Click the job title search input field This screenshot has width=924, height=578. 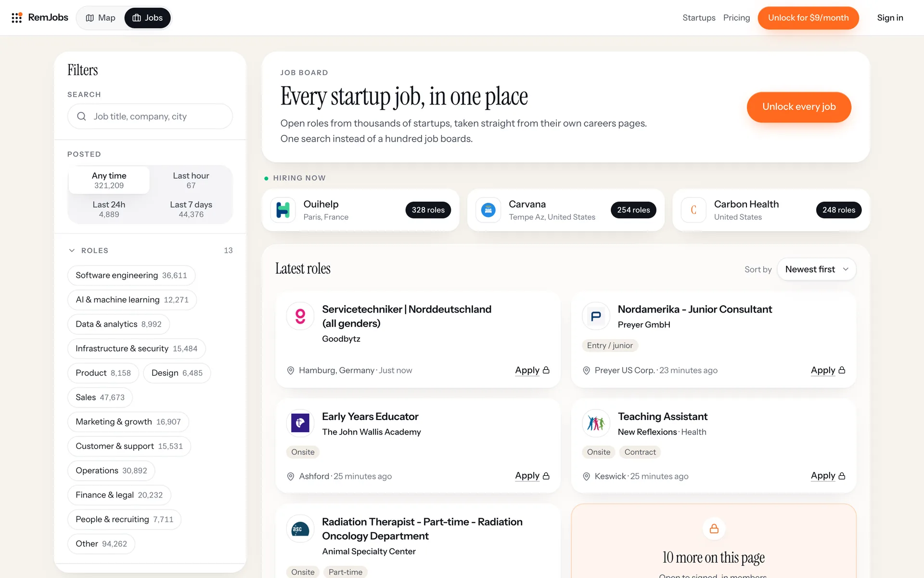click(x=150, y=117)
